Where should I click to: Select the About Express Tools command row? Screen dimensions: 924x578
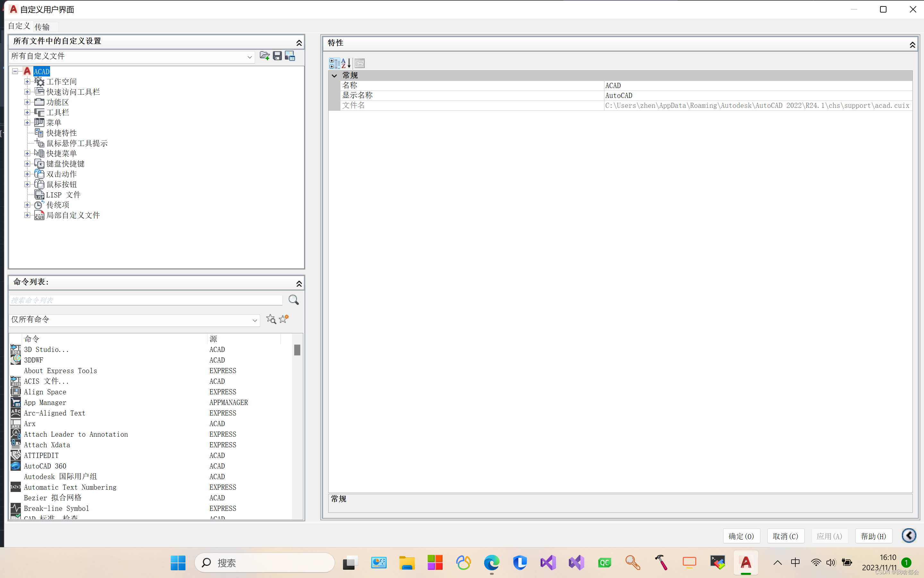tap(151, 371)
